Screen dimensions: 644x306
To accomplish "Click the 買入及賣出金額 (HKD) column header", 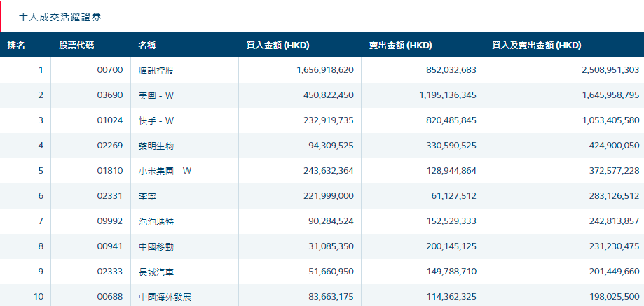I will tap(537, 46).
